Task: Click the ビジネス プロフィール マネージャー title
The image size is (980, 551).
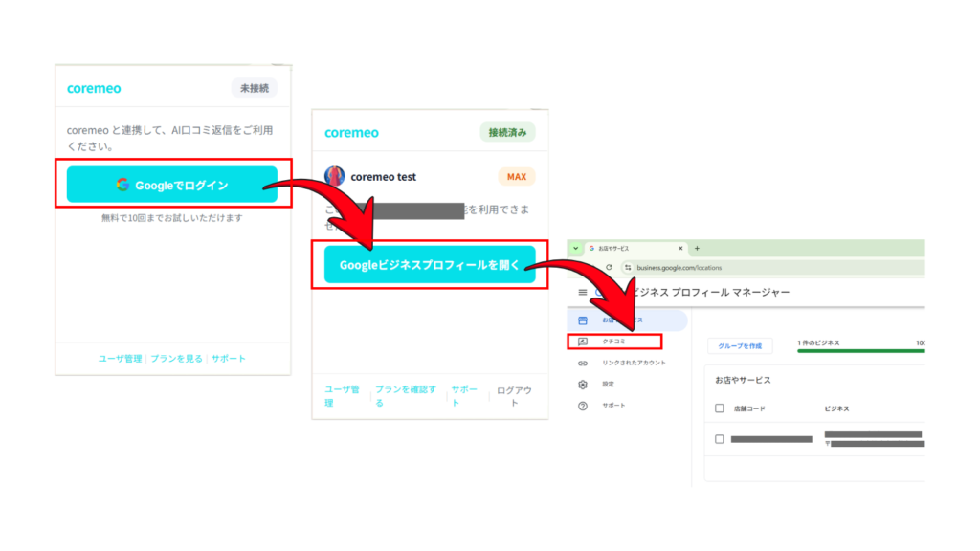Action: pos(711,293)
